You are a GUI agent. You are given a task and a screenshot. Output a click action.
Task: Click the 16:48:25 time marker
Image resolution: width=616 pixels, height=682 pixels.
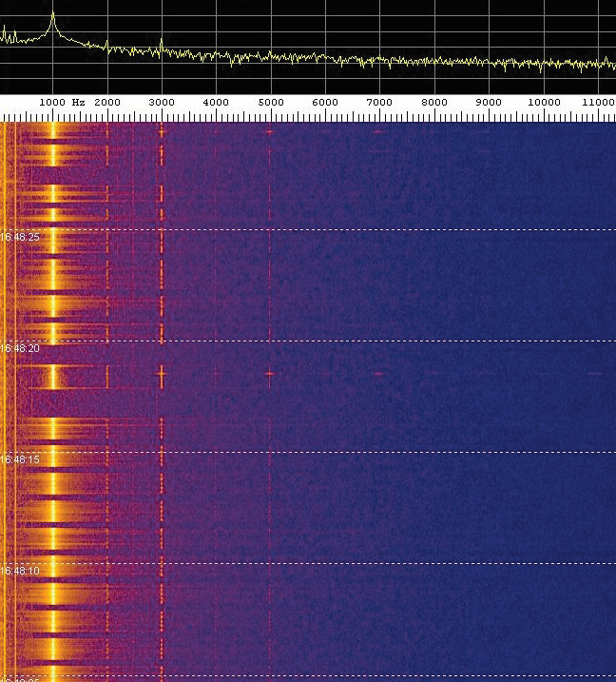pyautogui.click(x=20, y=237)
